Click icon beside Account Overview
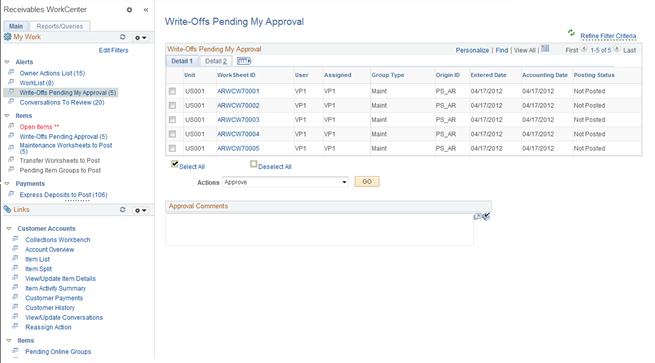This screenshot has height=363, width=655. (15, 249)
